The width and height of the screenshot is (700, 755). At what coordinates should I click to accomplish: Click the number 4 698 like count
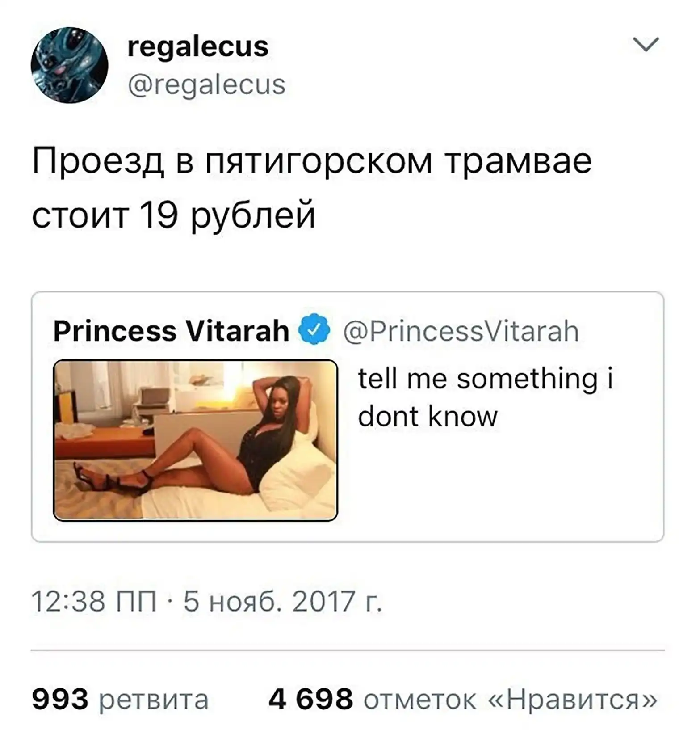311,699
